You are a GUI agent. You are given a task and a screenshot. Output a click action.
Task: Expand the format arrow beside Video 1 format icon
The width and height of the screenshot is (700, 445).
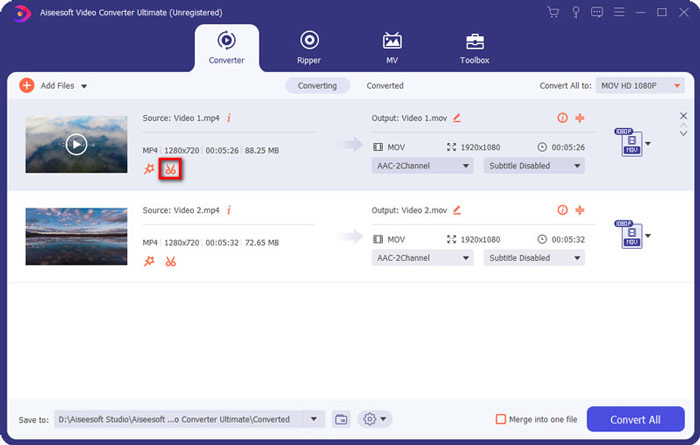[x=648, y=144]
